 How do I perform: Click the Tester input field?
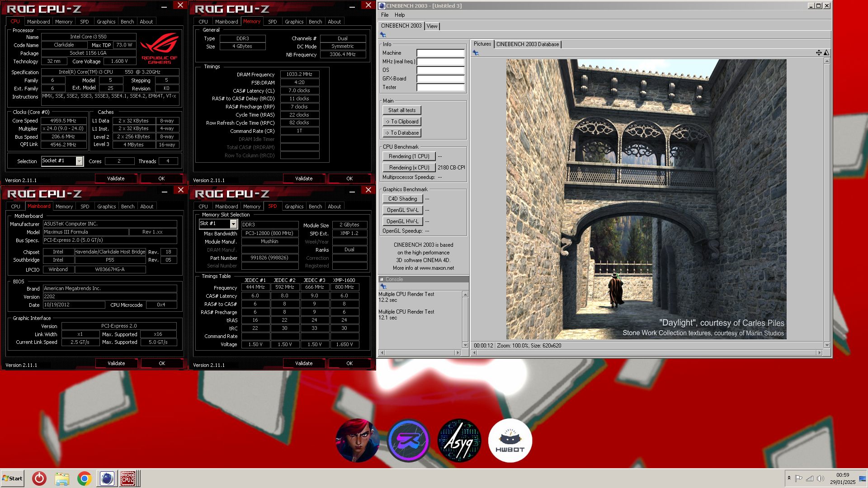point(440,87)
